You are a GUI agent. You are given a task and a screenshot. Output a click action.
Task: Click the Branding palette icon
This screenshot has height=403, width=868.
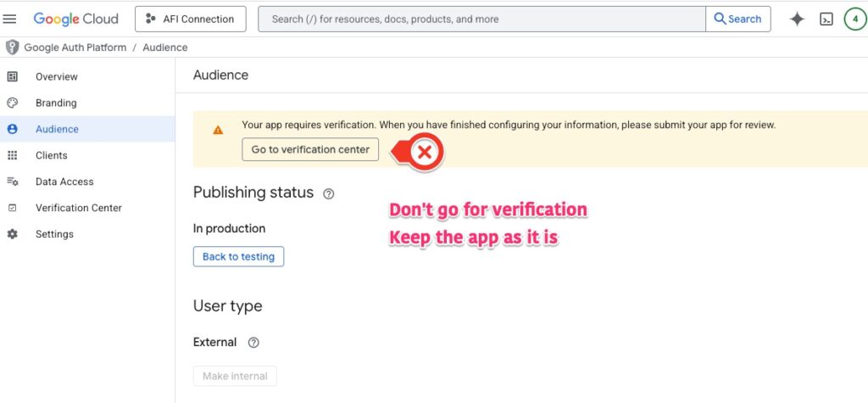pyautogui.click(x=12, y=103)
